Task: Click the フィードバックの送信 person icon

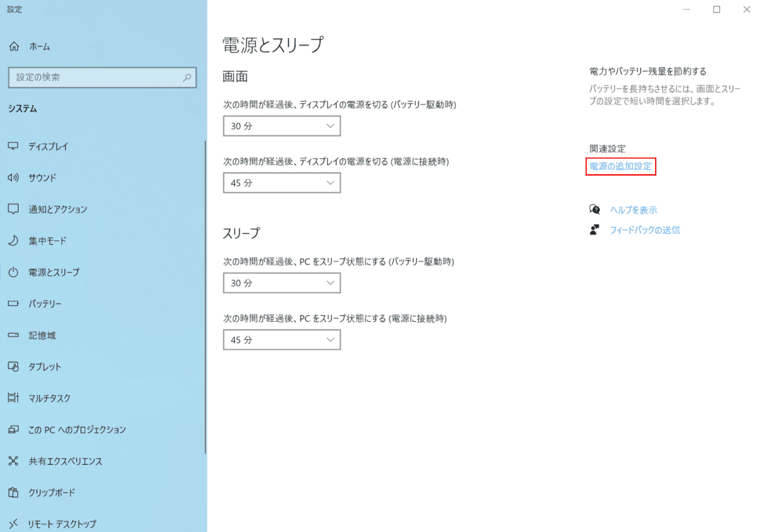Action: coord(594,230)
